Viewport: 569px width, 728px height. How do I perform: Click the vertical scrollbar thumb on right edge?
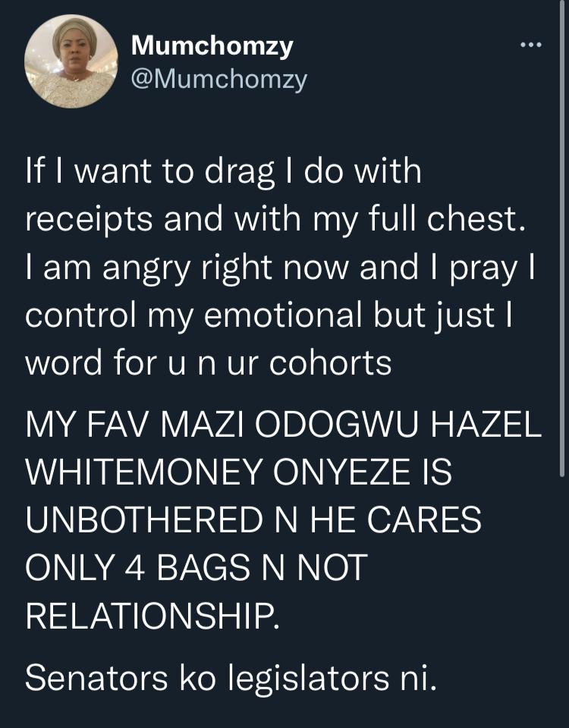[562, 237]
